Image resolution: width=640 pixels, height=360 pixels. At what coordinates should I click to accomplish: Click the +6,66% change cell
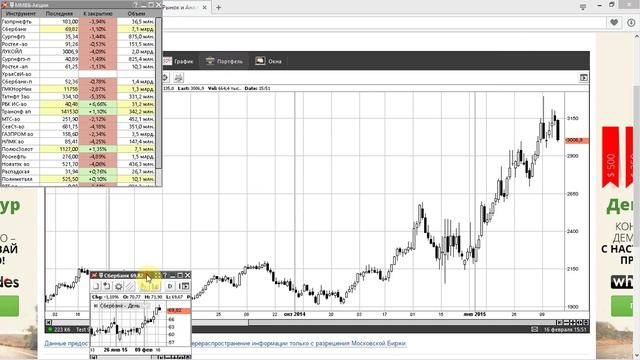[98, 104]
